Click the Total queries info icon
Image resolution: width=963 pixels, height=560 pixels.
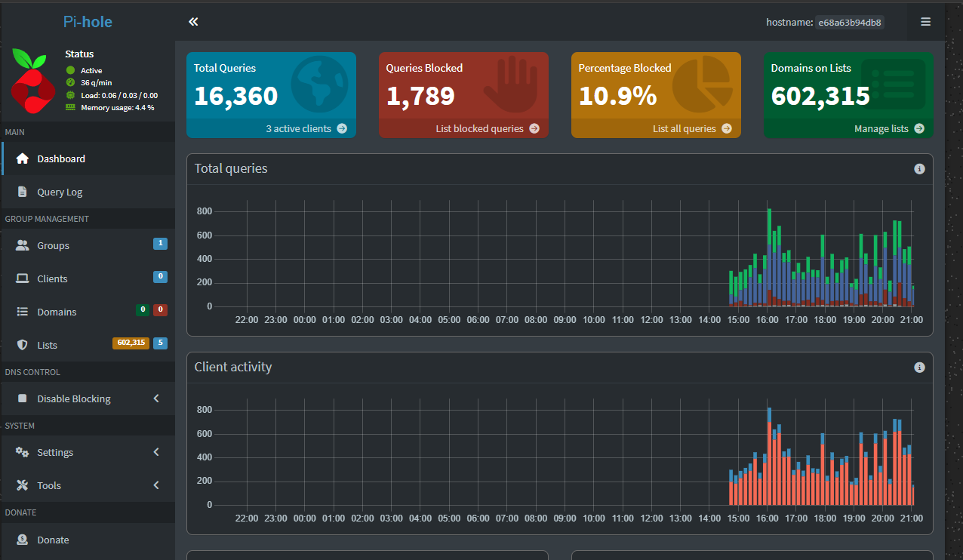(919, 169)
